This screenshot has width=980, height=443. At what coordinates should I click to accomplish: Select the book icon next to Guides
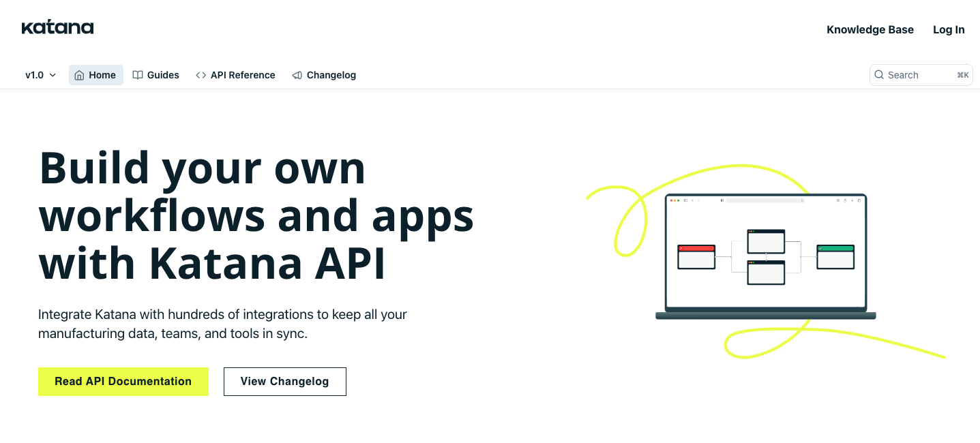click(x=138, y=75)
